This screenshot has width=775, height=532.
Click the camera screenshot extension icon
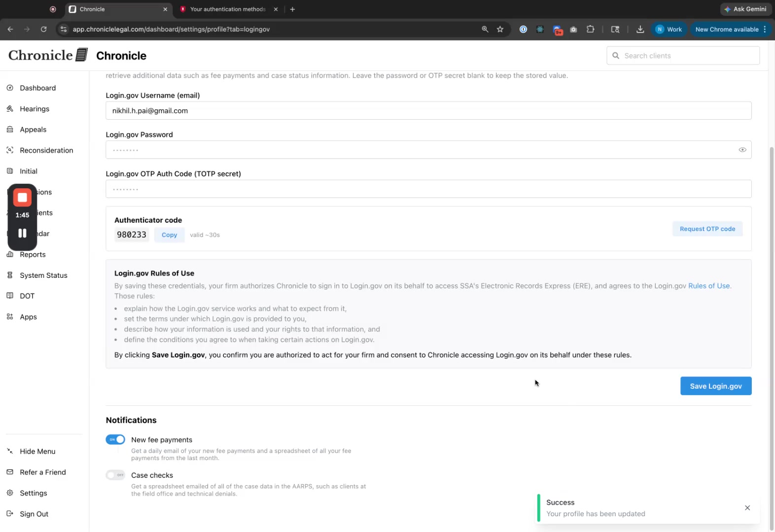573,30
